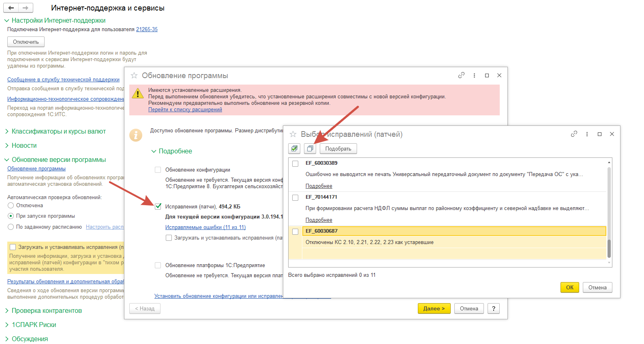This screenshot has width=644, height=344.
Task: Open kebab menu in Обновление программы window
Action: coord(474,76)
